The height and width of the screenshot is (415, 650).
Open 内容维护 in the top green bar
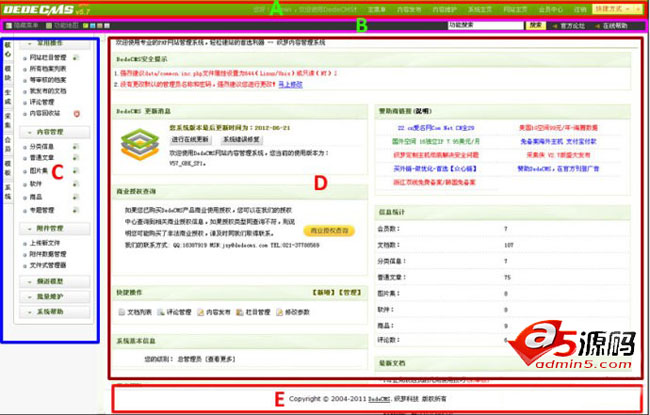click(444, 10)
